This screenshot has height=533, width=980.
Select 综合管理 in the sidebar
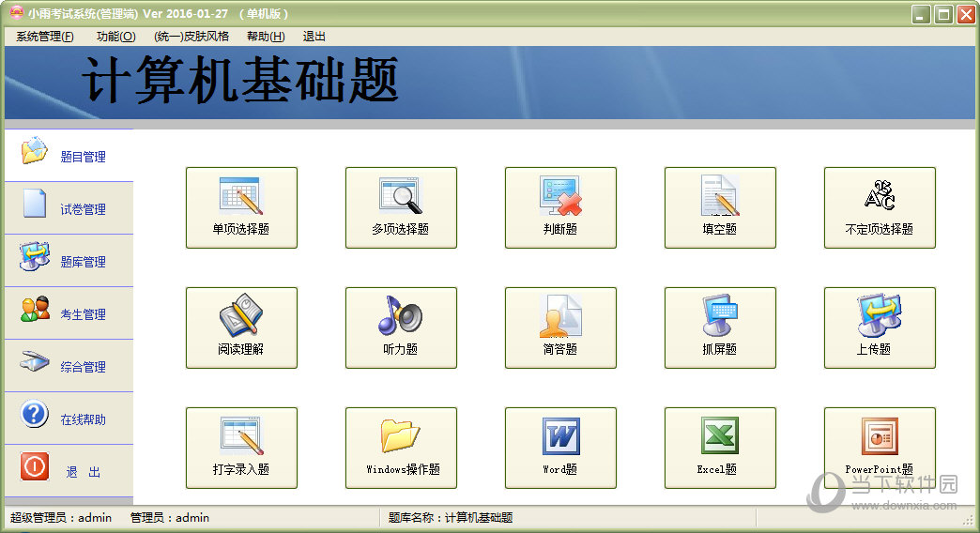click(x=69, y=366)
